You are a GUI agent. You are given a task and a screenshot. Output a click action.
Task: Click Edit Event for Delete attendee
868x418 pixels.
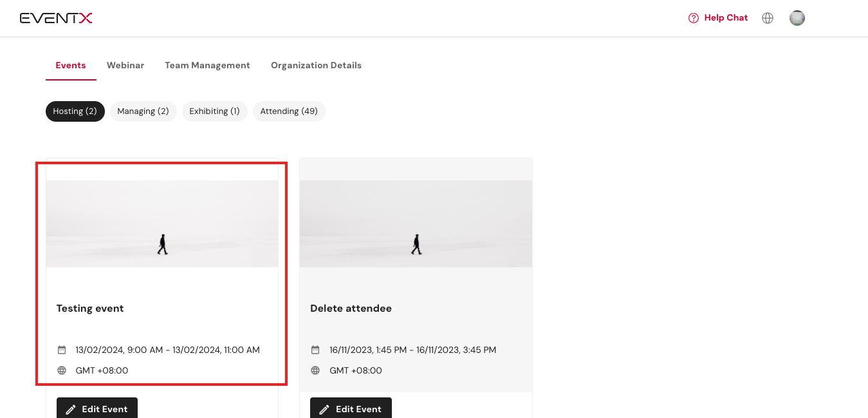[351, 408]
